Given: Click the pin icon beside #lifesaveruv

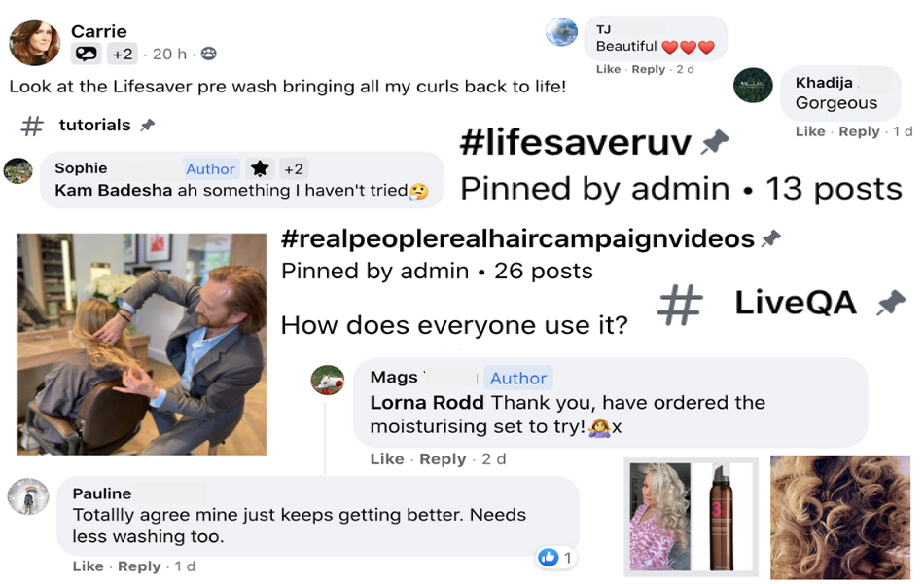Looking at the screenshot, I should [715, 142].
